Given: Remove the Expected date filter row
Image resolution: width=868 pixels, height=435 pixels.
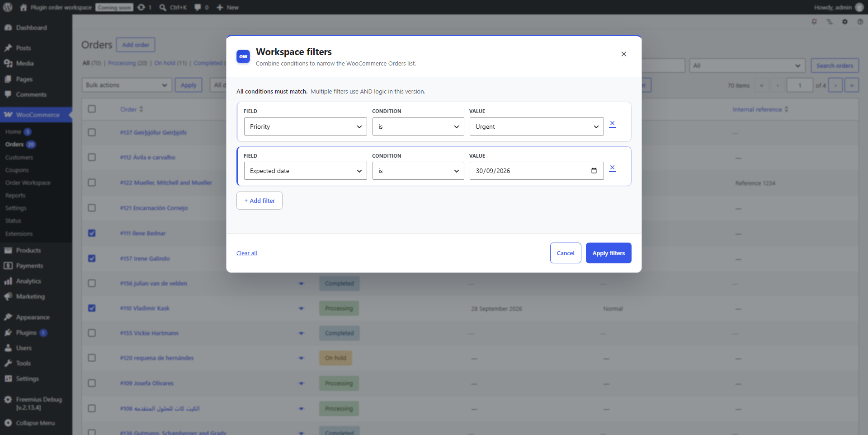Looking at the screenshot, I should (x=612, y=168).
